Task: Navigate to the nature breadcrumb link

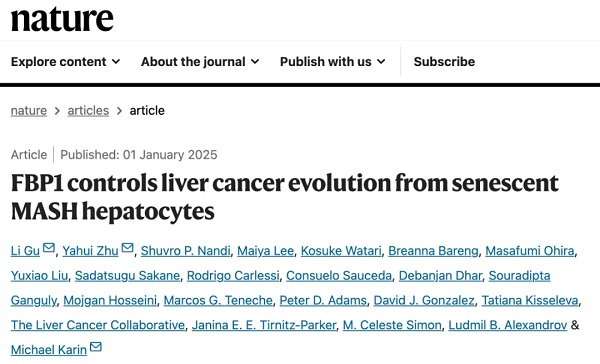Action: tap(29, 111)
